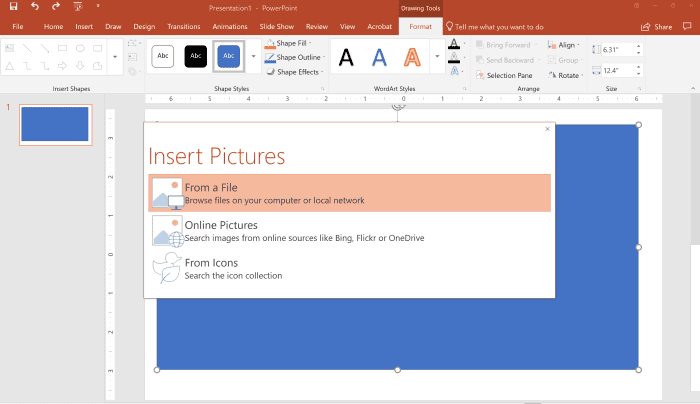
Task: Collapse the ribbon with the chevron
Action: pos(693,88)
